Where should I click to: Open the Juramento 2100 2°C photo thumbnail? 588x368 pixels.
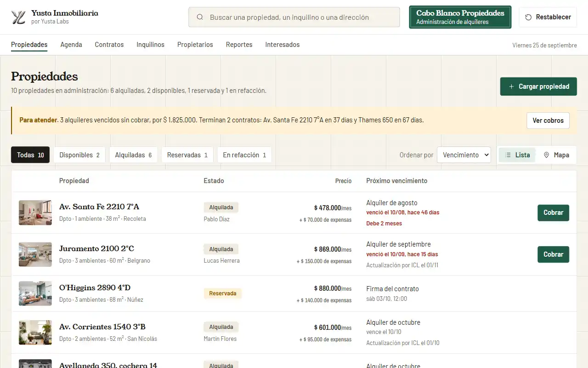35,254
